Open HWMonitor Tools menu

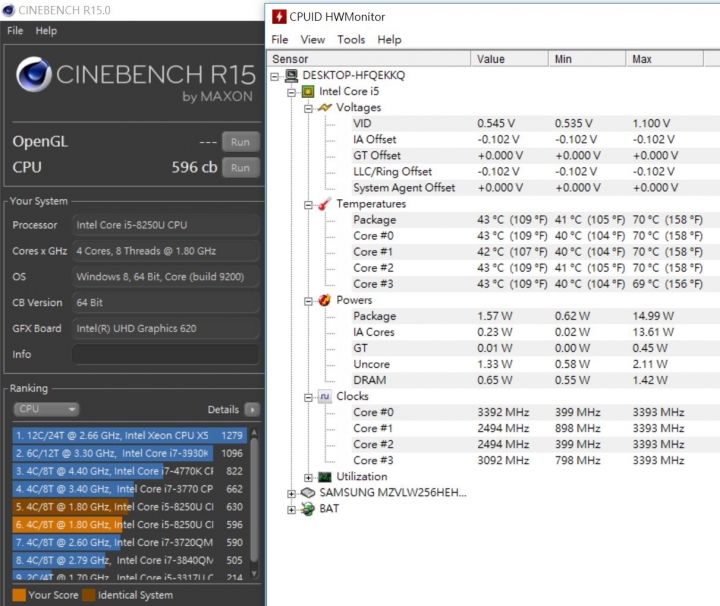pyautogui.click(x=351, y=39)
